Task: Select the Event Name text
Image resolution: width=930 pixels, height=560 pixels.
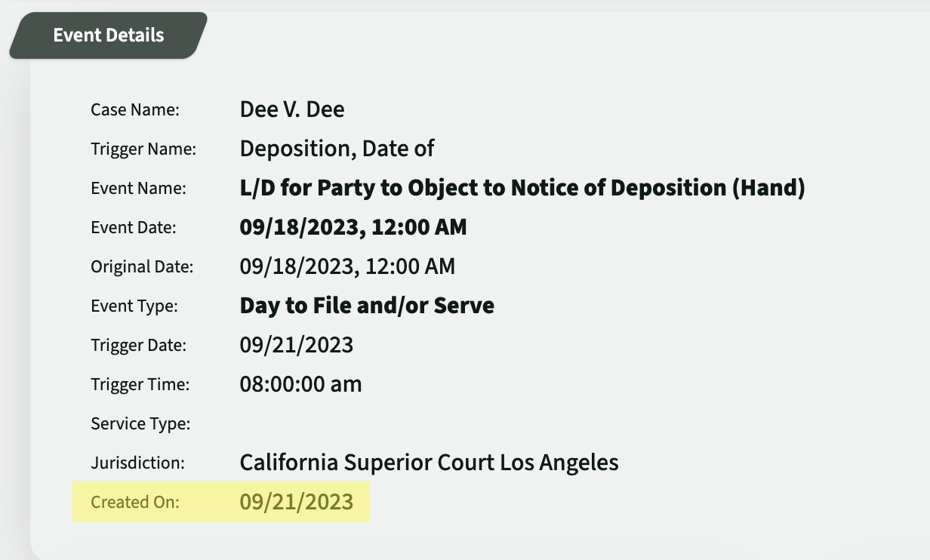Action: tap(523, 187)
